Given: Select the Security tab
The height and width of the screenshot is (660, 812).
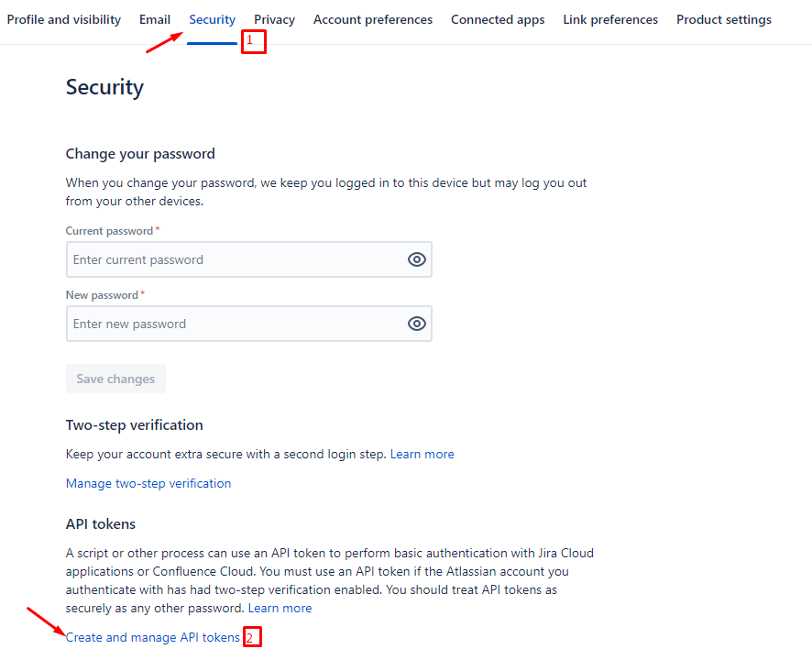Looking at the screenshot, I should coord(213,19).
